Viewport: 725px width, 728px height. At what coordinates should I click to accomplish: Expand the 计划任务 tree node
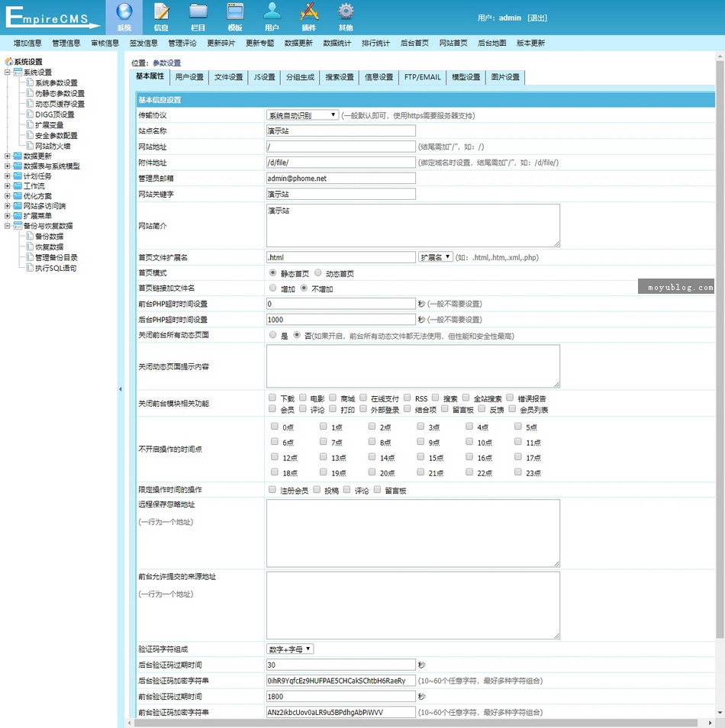point(8,176)
